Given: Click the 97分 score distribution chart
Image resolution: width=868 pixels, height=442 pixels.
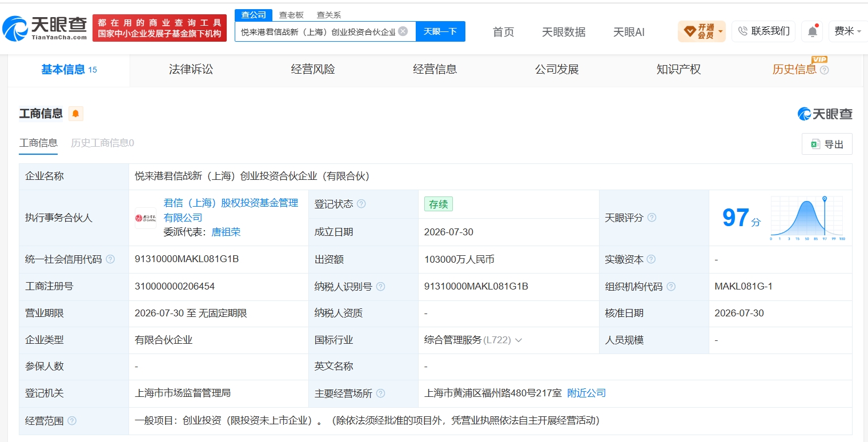Looking at the screenshot, I should tap(807, 218).
